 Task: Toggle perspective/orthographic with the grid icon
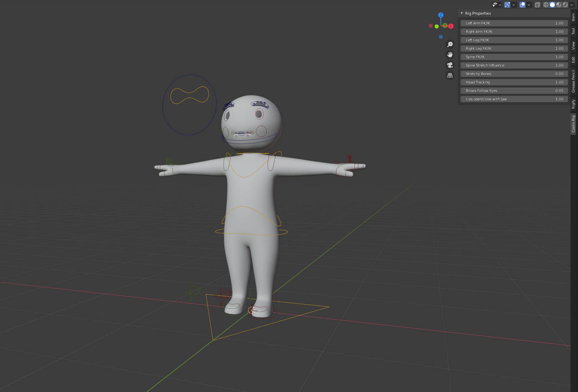point(450,75)
